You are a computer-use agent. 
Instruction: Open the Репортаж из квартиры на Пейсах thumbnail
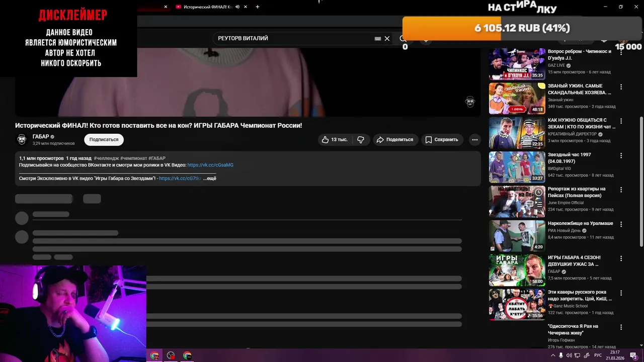tap(517, 201)
